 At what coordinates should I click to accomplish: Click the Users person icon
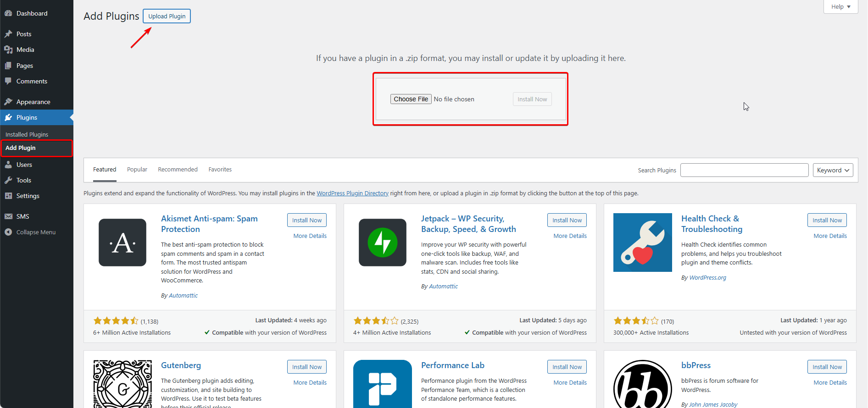8,165
